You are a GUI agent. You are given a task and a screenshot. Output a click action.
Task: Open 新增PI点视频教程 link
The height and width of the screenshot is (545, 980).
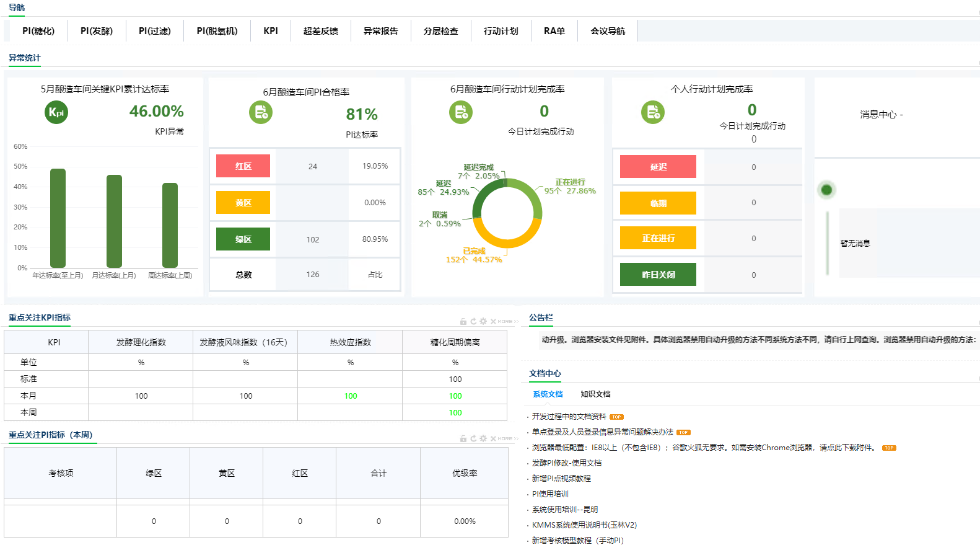[x=561, y=479]
